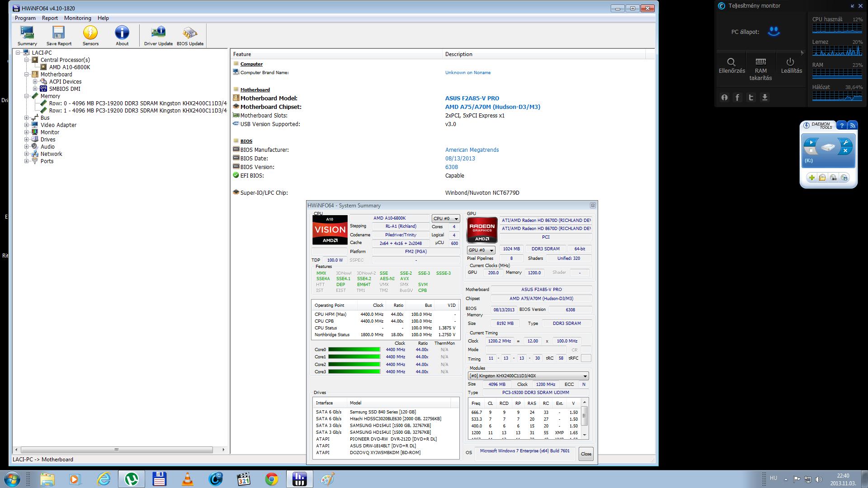Select the Row: 1 memory module entry

(138, 111)
